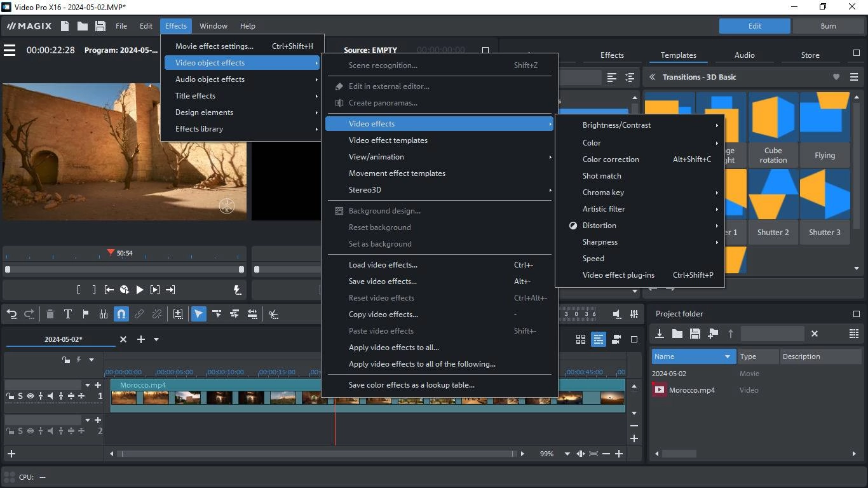This screenshot has width=868, height=488.
Task: Set range out-point with right bracket
Action: pyautogui.click(x=94, y=290)
